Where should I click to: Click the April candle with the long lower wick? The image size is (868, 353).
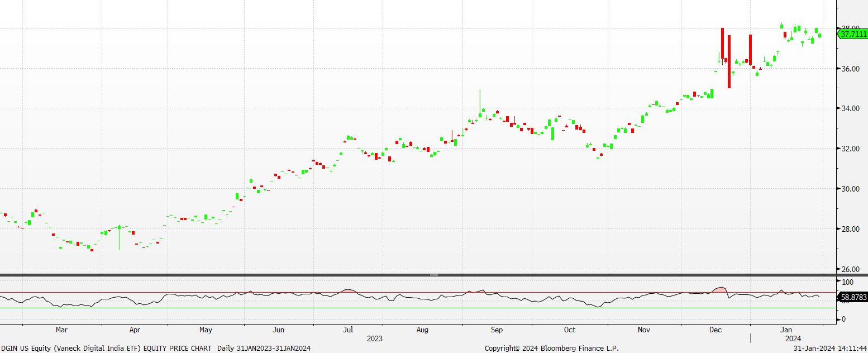point(119,237)
